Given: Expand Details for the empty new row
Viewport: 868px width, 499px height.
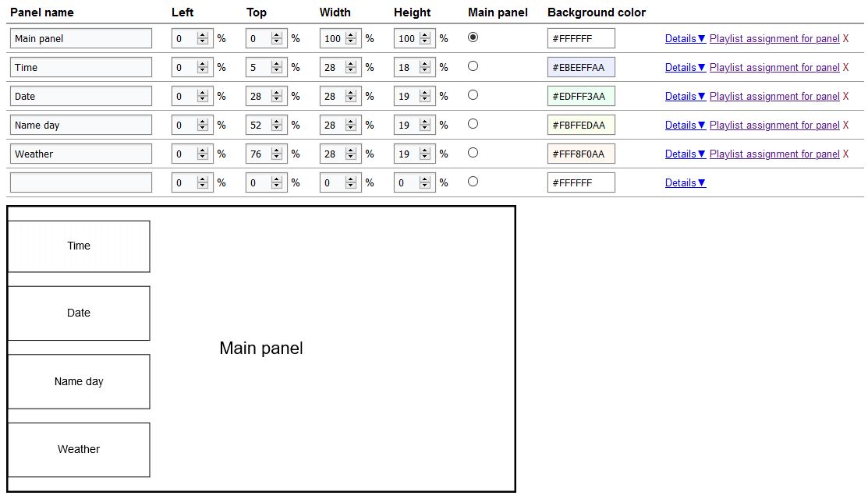Looking at the screenshot, I should click(x=686, y=182).
